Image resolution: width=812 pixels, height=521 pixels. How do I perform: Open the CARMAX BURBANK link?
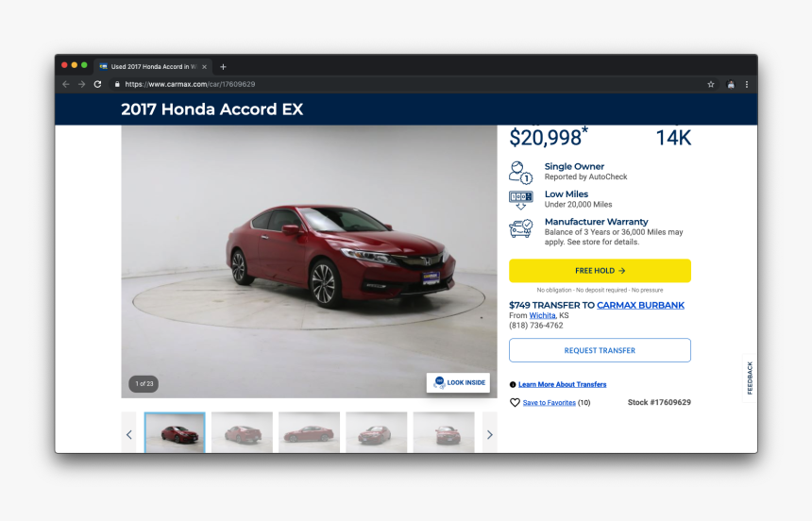[640, 305]
